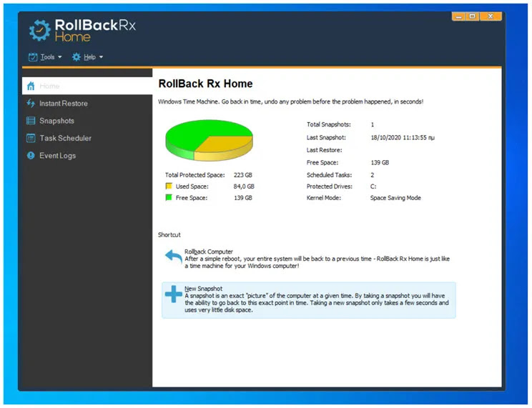Screen dimensions: 532x408
Task: Click the 'Scheduled Tasks:' label
Action: click(329, 175)
